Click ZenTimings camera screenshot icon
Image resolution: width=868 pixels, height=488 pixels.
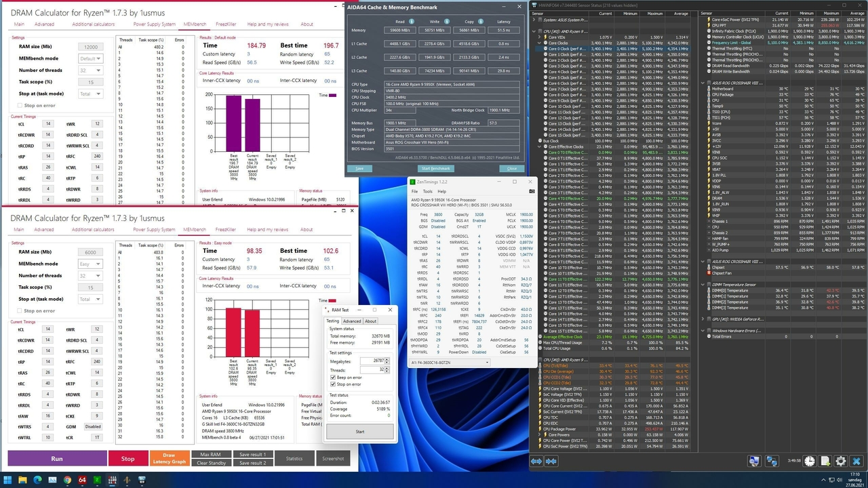(532, 191)
